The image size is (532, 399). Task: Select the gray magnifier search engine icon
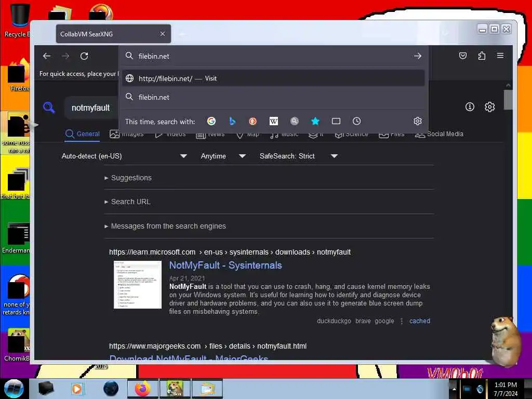295,121
